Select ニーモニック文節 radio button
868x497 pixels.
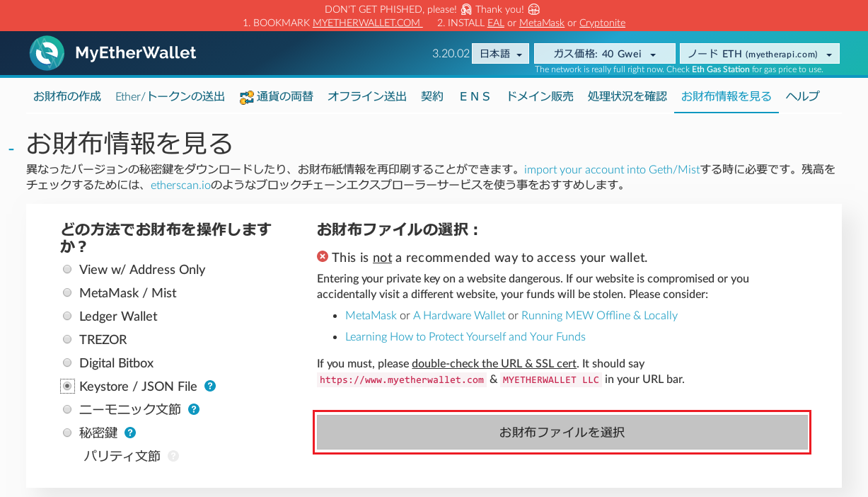point(67,409)
